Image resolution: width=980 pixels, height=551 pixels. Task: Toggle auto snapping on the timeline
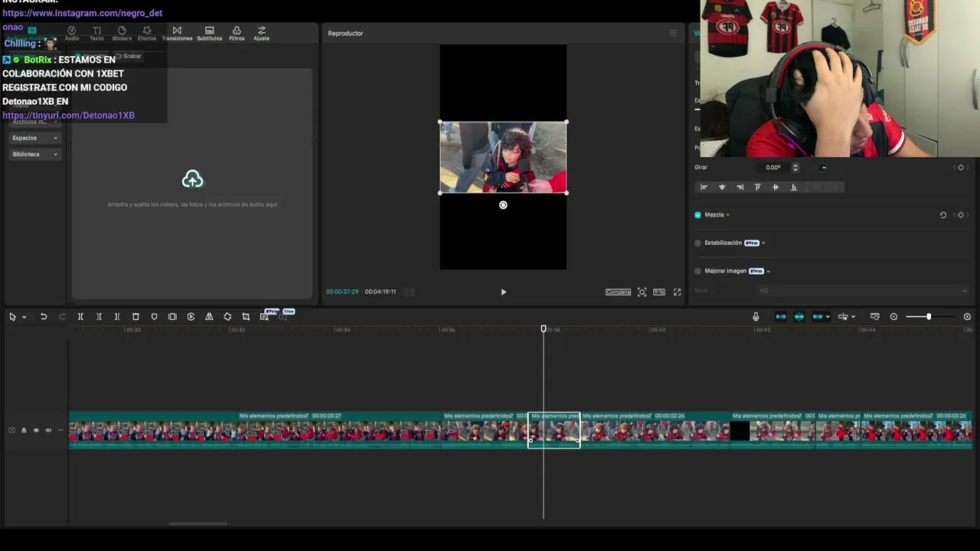coord(799,317)
